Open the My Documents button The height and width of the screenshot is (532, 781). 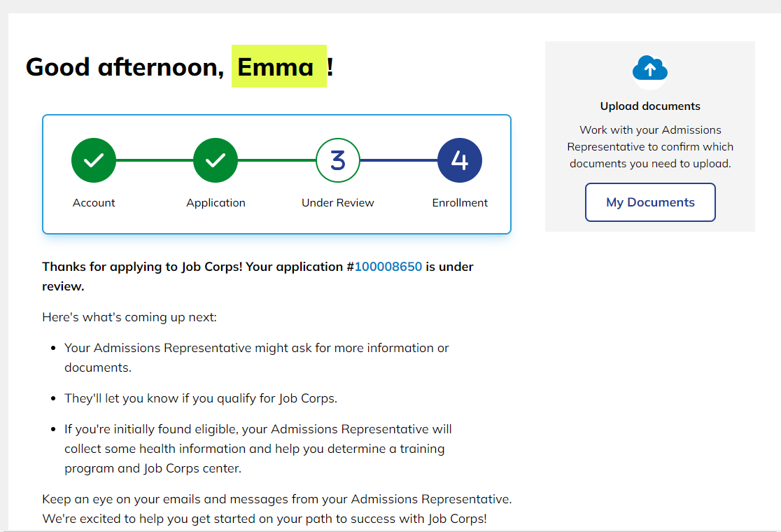[650, 202]
